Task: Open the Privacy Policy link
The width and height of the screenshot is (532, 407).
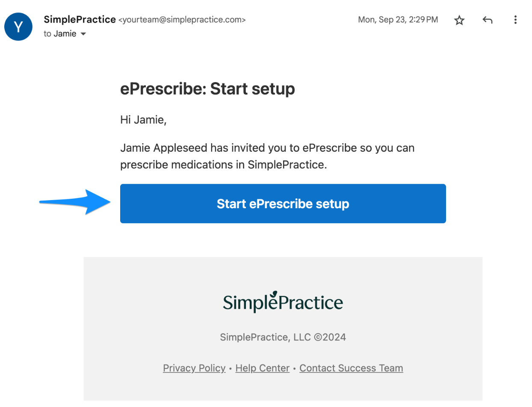Action: [194, 368]
